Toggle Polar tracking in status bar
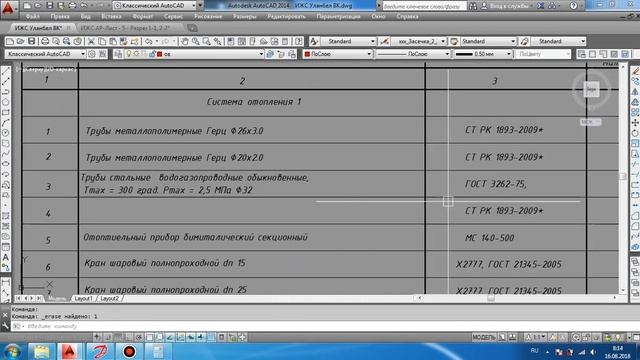Image resolution: width=640 pixels, height=360 pixels. tap(139, 337)
